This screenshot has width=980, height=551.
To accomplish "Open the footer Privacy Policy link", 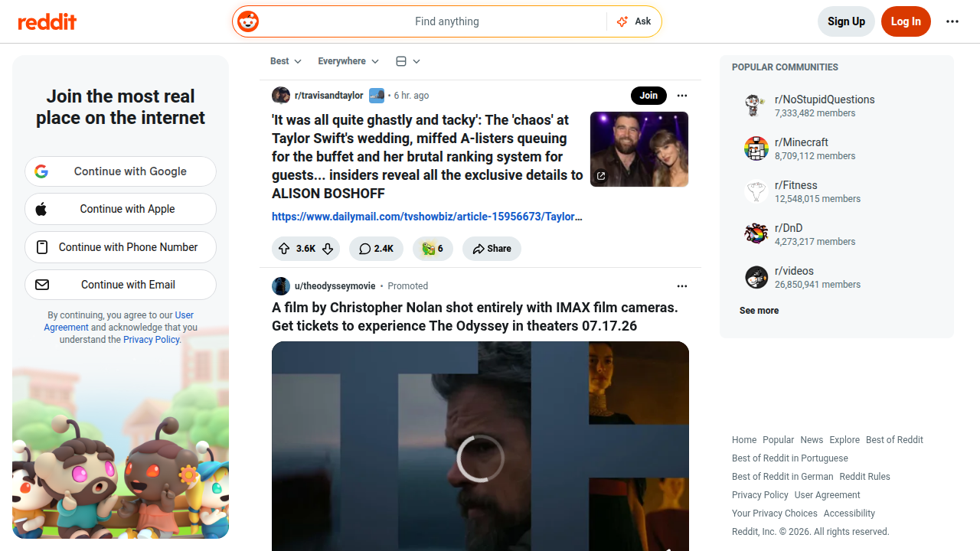I will point(760,495).
